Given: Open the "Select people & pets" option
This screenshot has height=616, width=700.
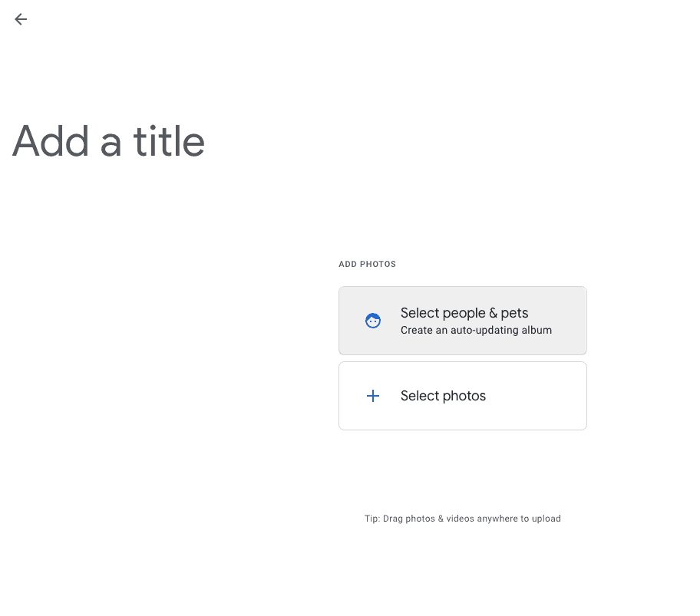Looking at the screenshot, I should (462, 321).
